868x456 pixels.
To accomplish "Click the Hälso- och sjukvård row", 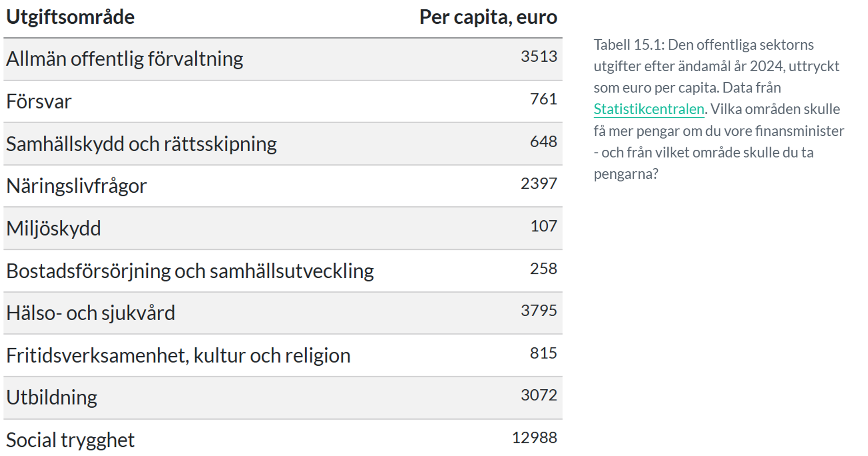I will [283, 313].
